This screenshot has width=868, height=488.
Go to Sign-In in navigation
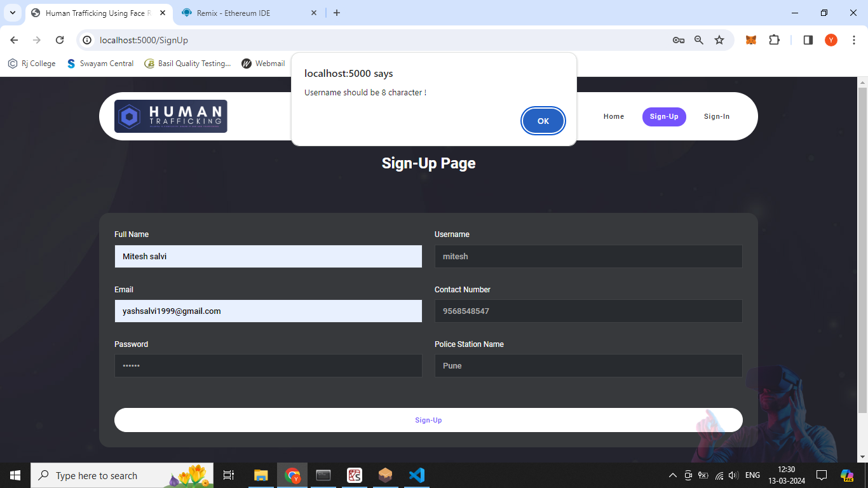click(x=716, y=117)
